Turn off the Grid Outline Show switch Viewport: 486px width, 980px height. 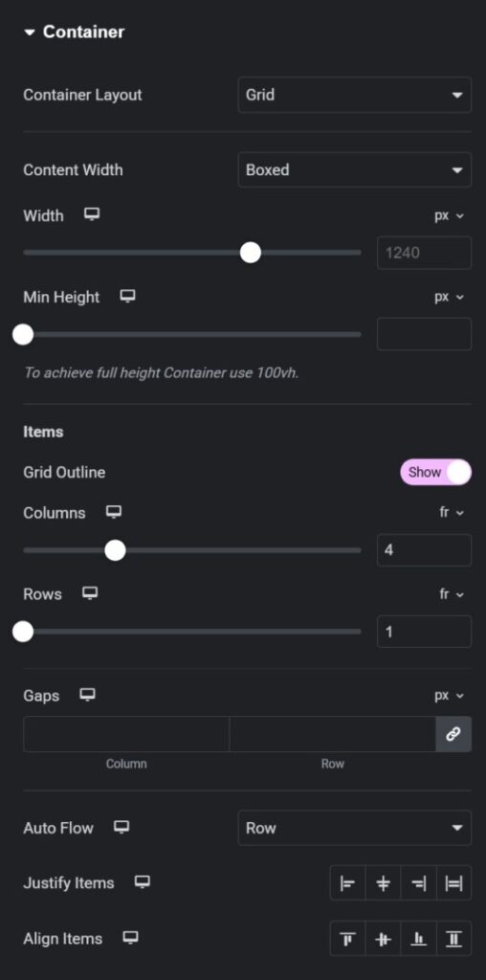coord(435,472)
